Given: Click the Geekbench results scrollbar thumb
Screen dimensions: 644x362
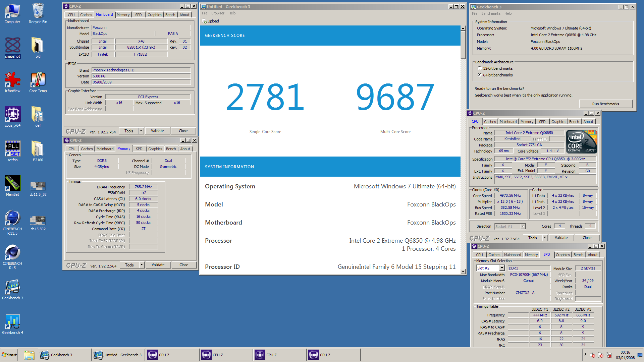Looking at the screenshot, I should 463,45.
